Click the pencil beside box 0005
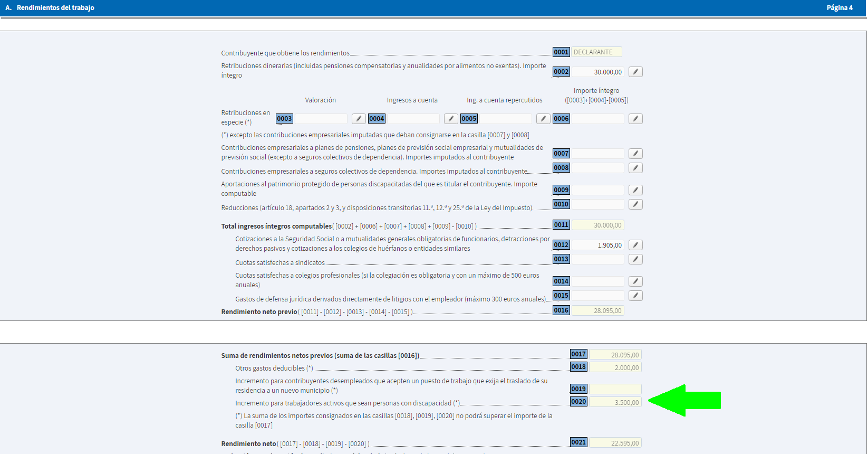Screen dimensions: 868x454 click(x=543, y=119)
